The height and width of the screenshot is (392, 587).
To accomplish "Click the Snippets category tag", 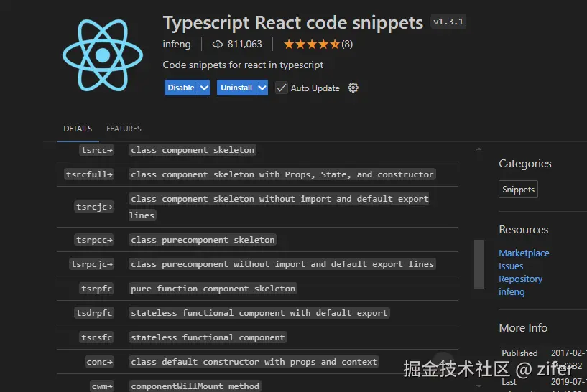I will pos(518,190).
